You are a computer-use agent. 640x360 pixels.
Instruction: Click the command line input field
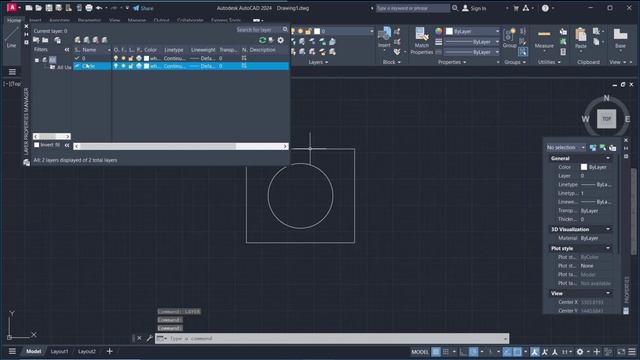[x=333, y=338]
